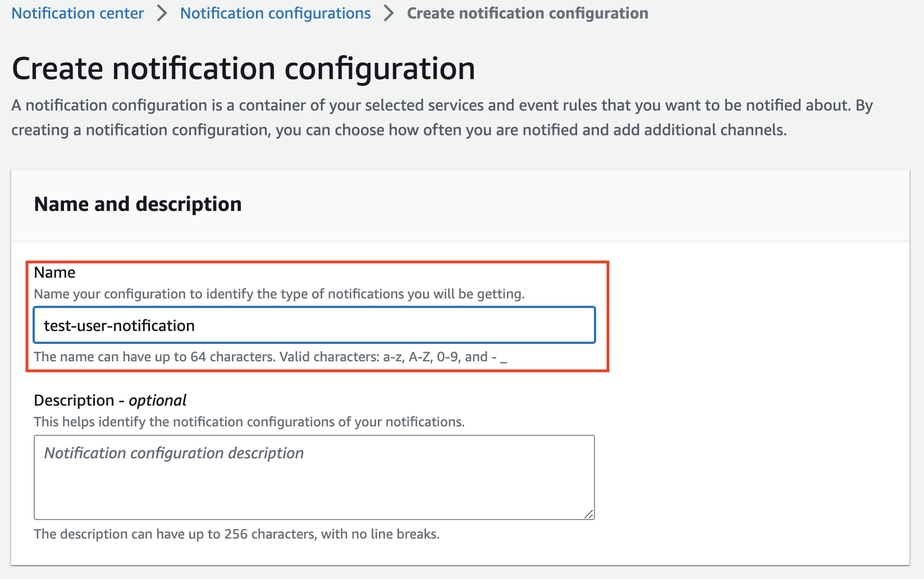Click the Create notification configuration page heading
This screenshot has height=579, width=924.
[x=244, y=68]
